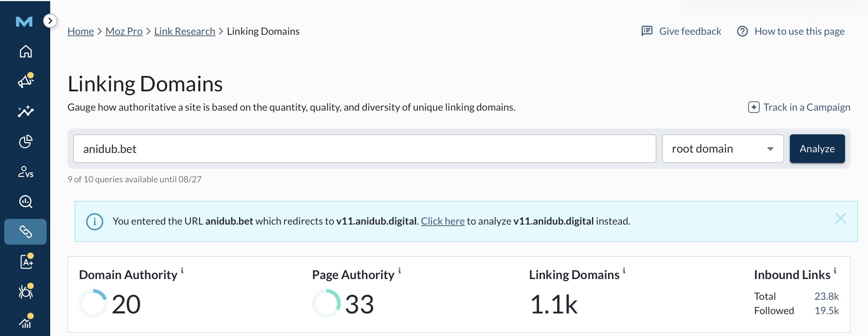Open the sparkline insights sidebar icon
The height and width of the screenshot is (336, 868).
tap(25, 111)
